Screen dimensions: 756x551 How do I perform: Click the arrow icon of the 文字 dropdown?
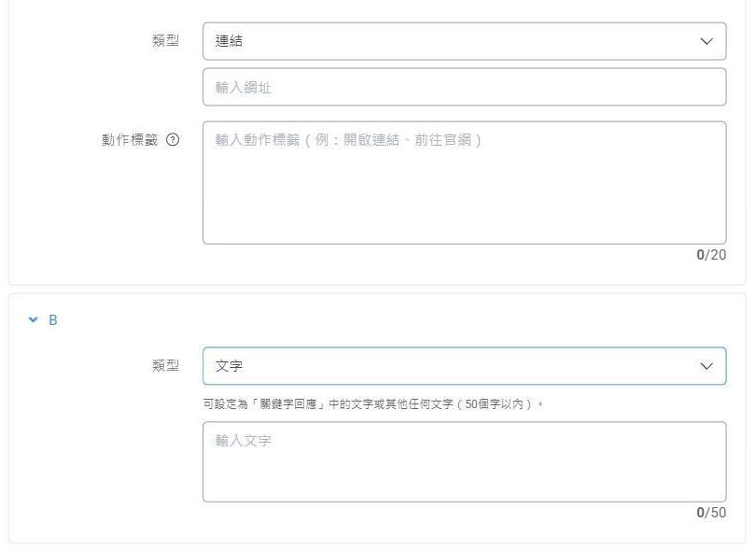coord(707,366)
